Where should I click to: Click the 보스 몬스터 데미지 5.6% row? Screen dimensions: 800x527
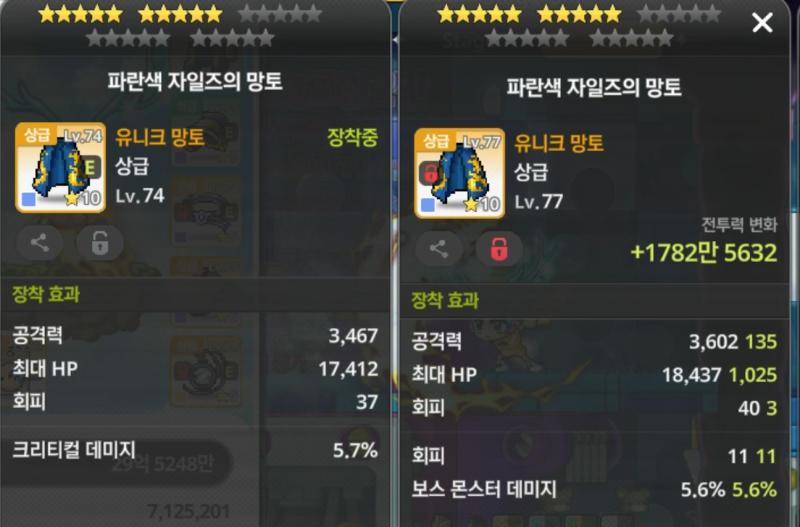[x=594, y=490]
